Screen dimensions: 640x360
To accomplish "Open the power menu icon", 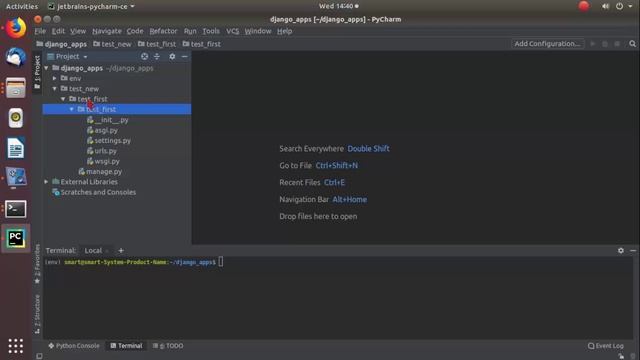I will click(x=619, y=6).
